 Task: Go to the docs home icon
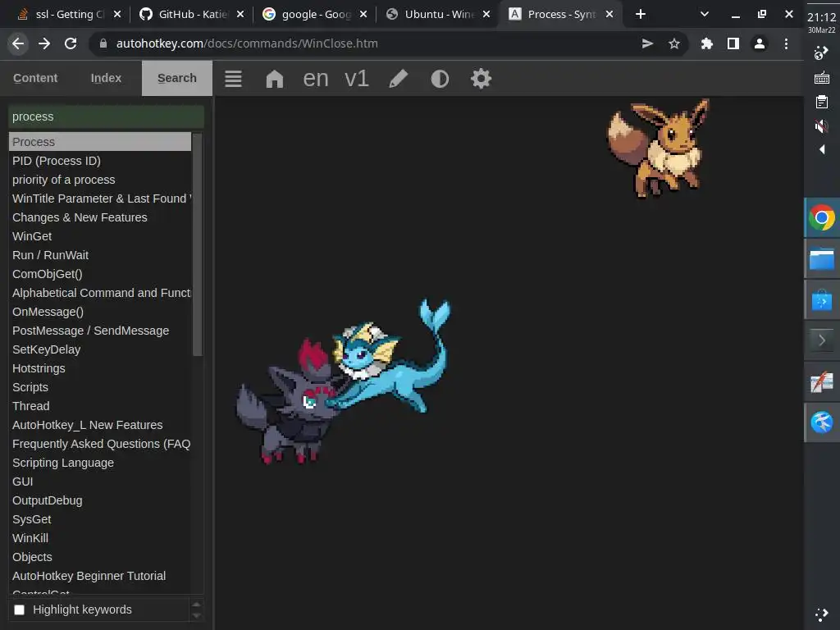coord(274,79)
